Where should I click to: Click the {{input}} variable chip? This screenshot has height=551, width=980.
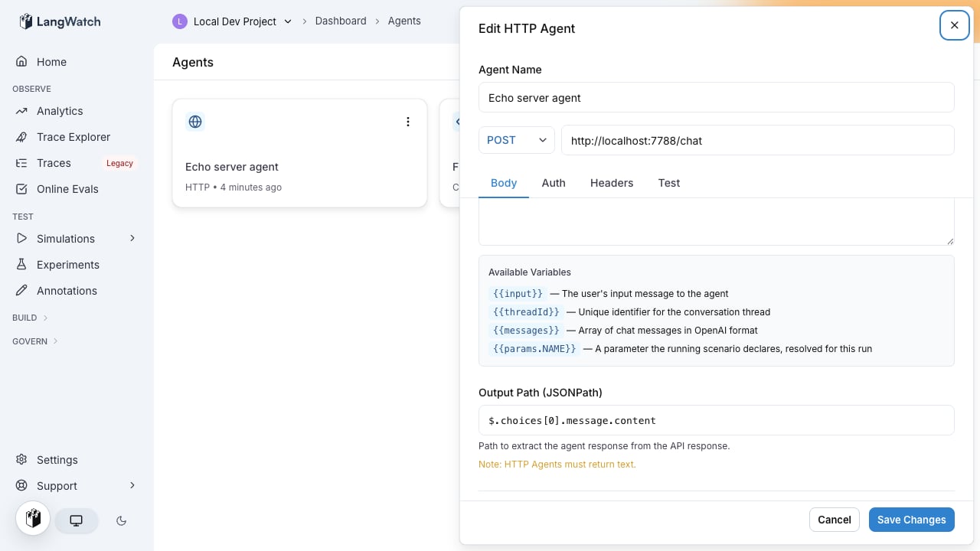[518, 294]
